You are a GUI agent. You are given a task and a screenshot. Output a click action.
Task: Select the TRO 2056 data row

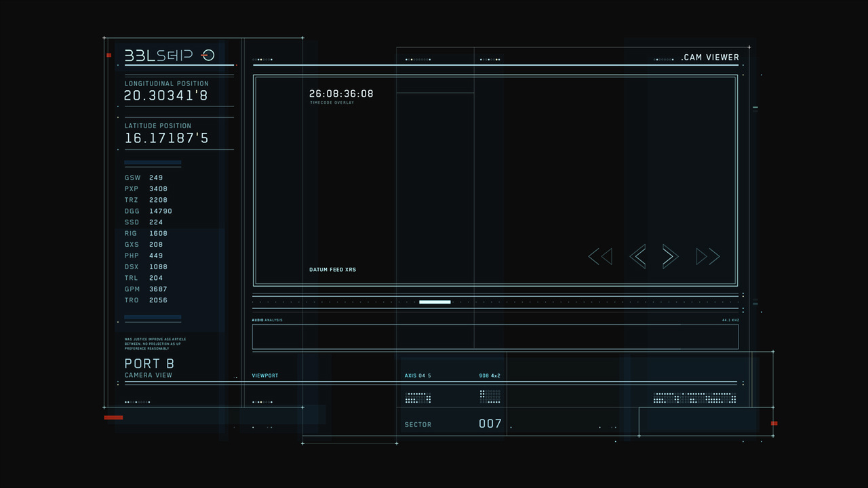coord(146,300)
